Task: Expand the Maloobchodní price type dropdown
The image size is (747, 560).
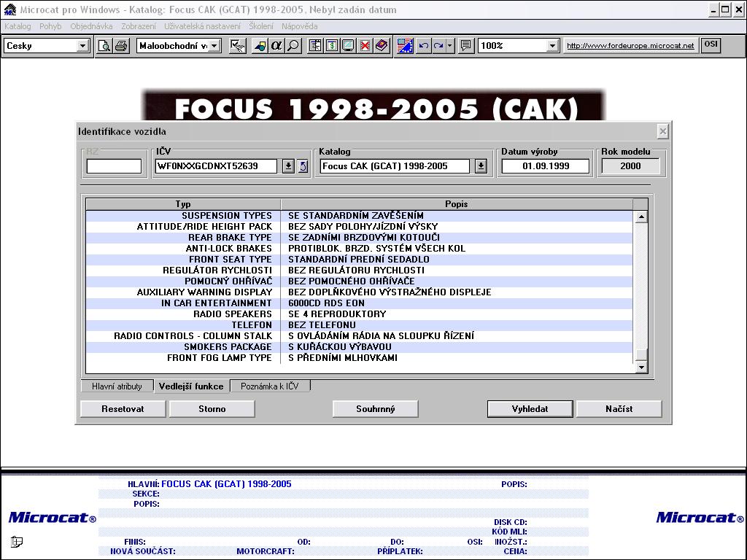Action: coord(214,46)
